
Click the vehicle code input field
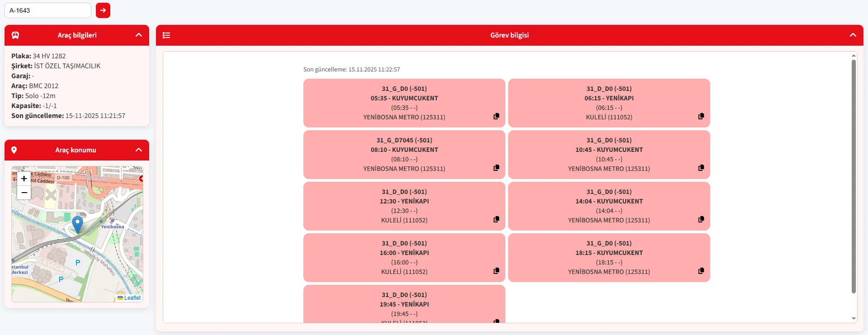pyautogui.click(x=48, y=10)
